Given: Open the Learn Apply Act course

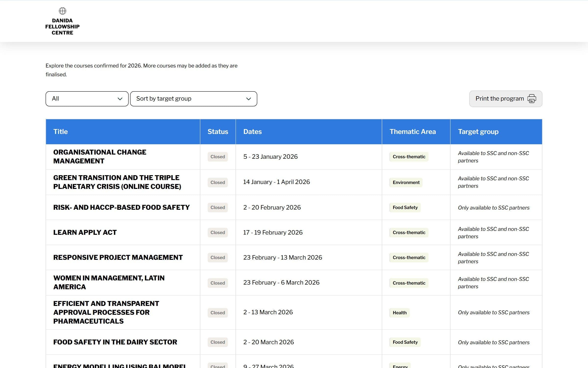Looking at the screenshot, I should tap(85, 232).
